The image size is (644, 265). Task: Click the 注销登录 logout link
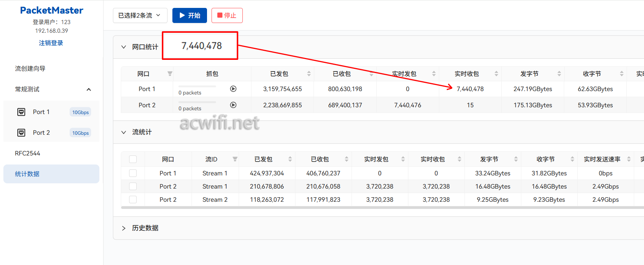pos(51,43)
